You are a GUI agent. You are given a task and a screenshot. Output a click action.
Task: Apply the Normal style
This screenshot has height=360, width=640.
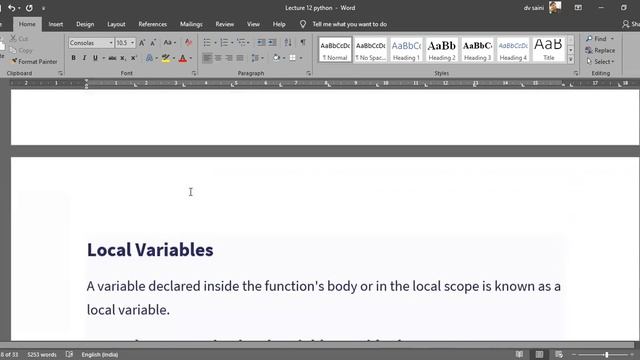click(335, 50)
